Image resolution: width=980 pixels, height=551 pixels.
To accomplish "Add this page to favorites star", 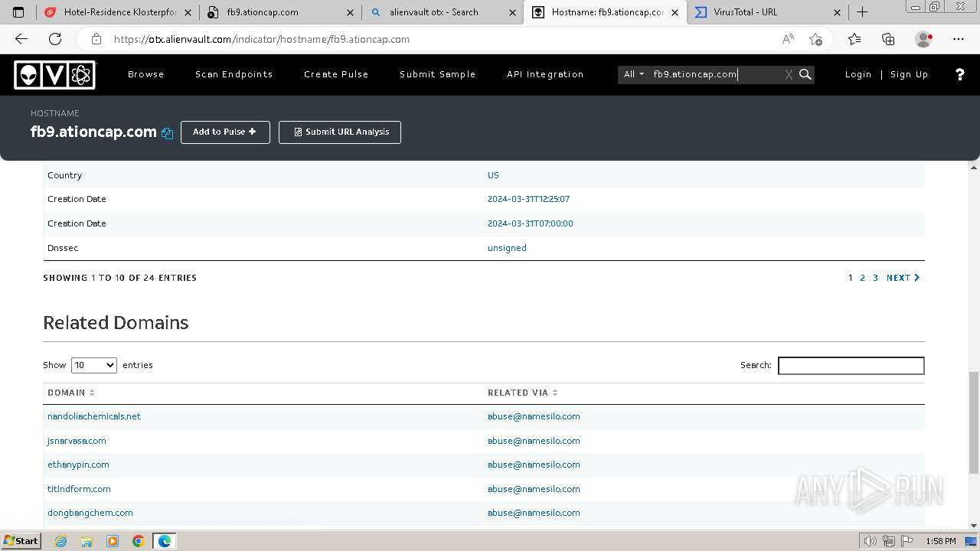I will (815, 39).
